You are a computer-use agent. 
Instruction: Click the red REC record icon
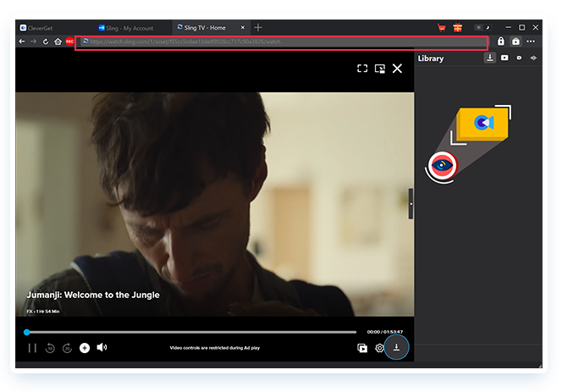(69, 41)
